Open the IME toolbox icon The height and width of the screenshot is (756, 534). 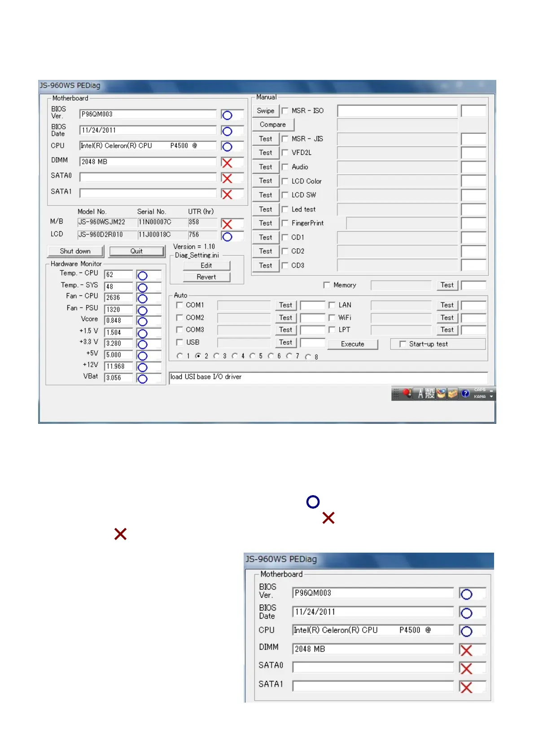(452, 394)
